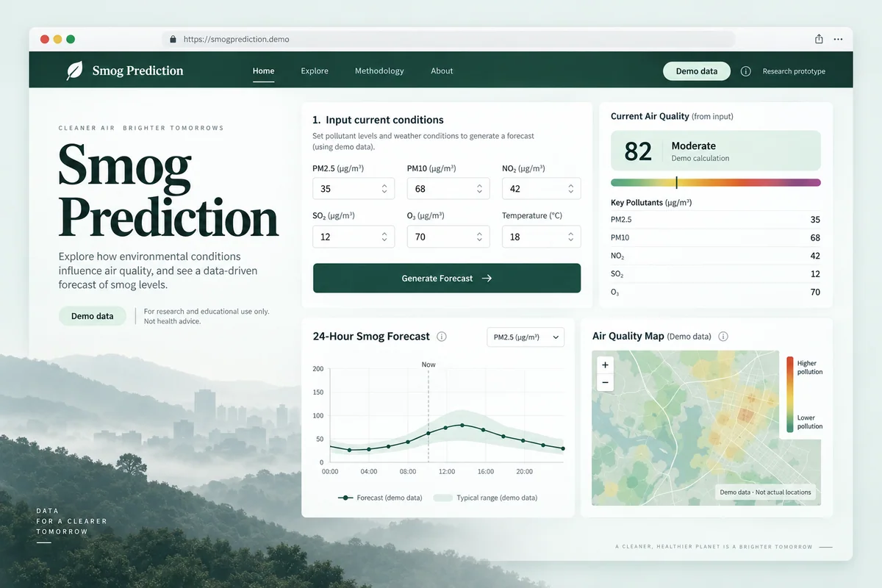
Task: Click the O₃ input stepper arrows
Action: (478, 237)
